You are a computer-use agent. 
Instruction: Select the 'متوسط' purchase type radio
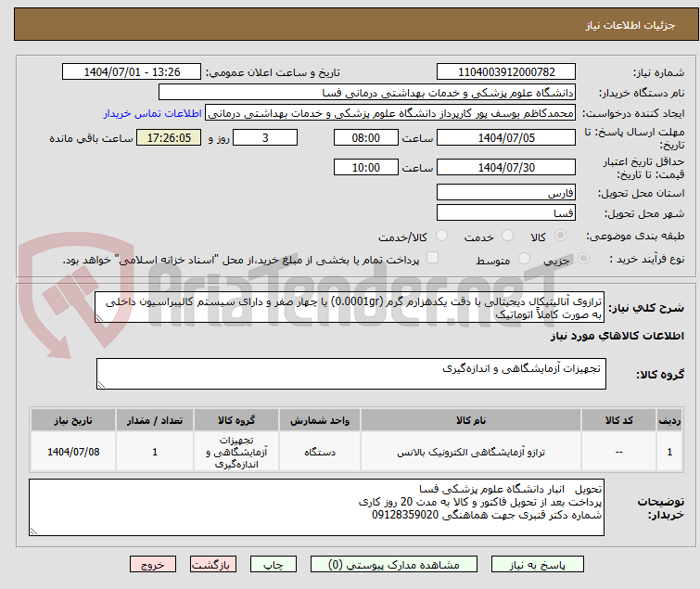pos(524,259)
